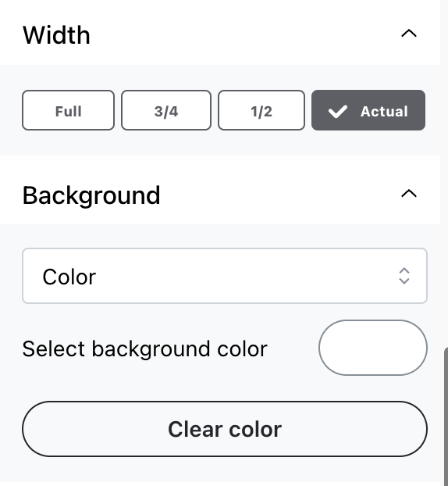Screen dimensions: 448x486
Task: Choose the 3/4 width option
Action: point(166,110)
